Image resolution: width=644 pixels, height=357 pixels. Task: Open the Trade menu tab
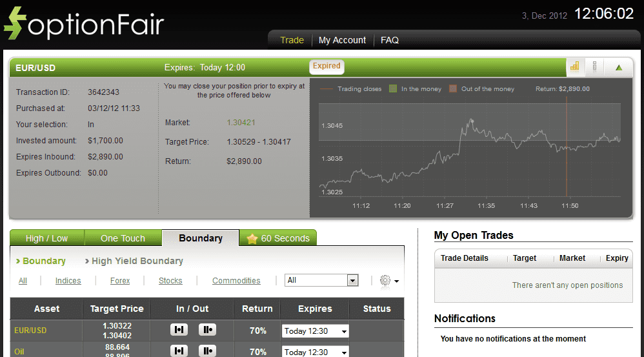point(292,40)
